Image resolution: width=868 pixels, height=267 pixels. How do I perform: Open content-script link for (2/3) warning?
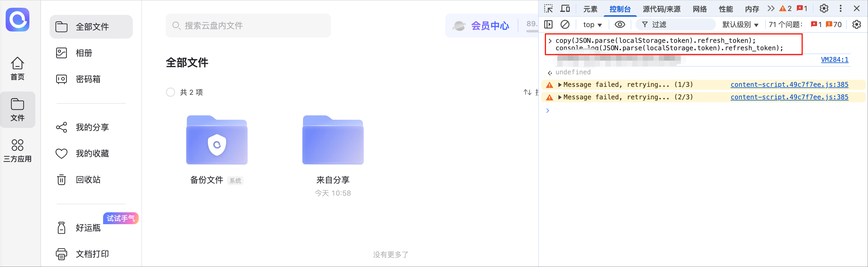coord(789,97)
